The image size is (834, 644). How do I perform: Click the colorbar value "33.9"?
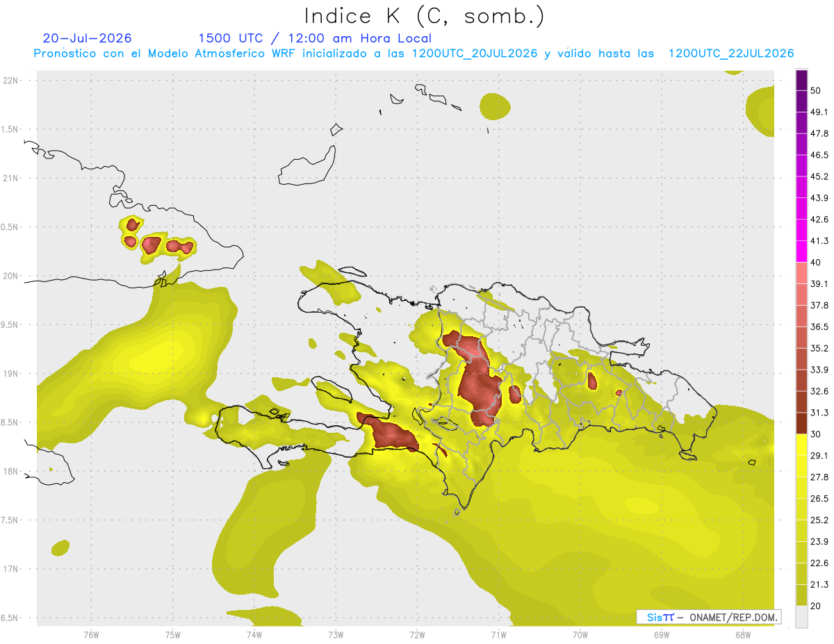pos(820,370)
